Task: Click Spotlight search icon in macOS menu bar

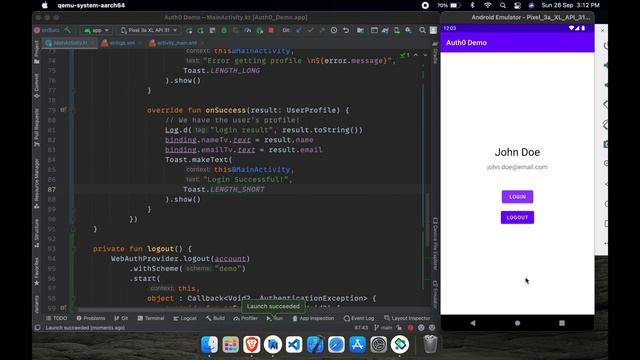Action: coord(502,5)
